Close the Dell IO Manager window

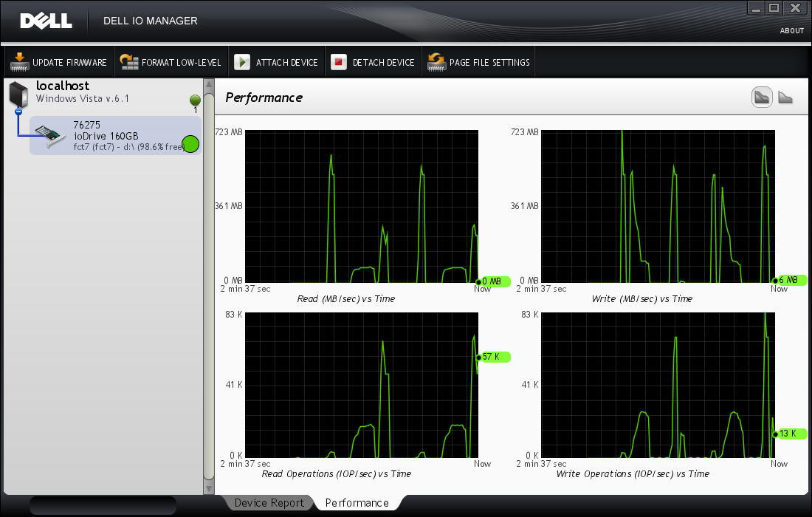click(795, 8)
